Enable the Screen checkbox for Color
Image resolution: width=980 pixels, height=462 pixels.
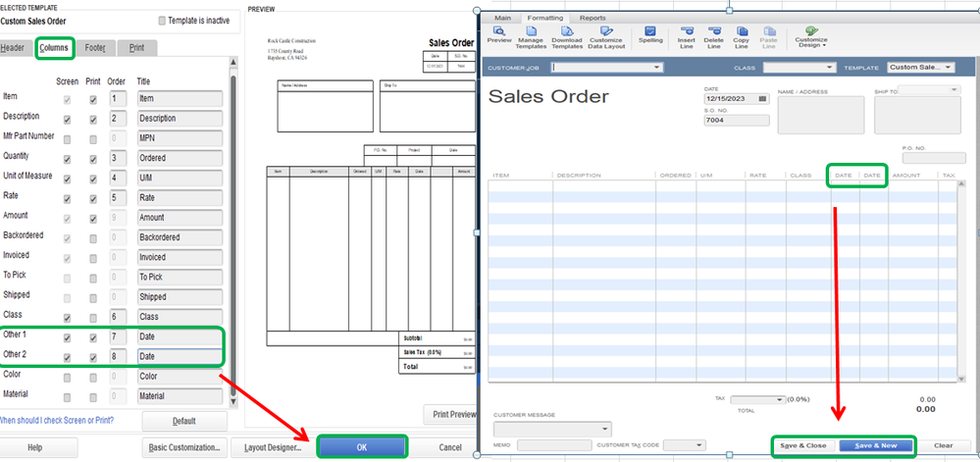tap(68, 377)
